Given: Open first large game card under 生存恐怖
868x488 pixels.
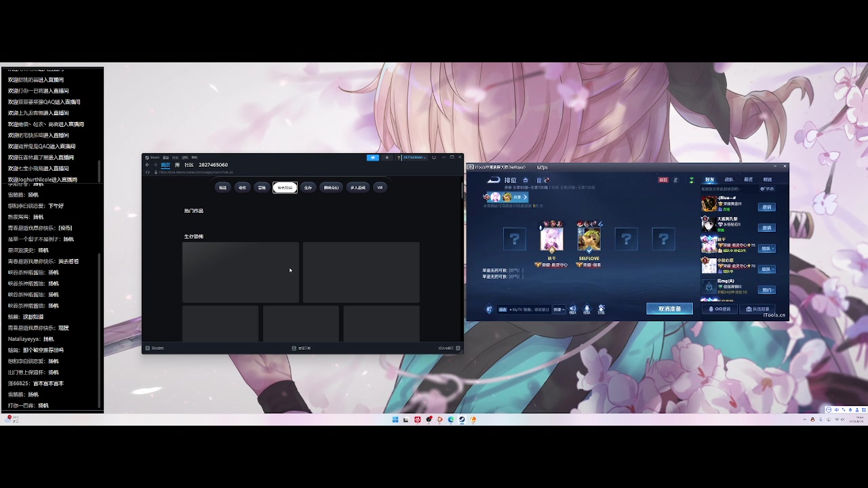Looking at the screenshot, I should click(x=240, y=272).
